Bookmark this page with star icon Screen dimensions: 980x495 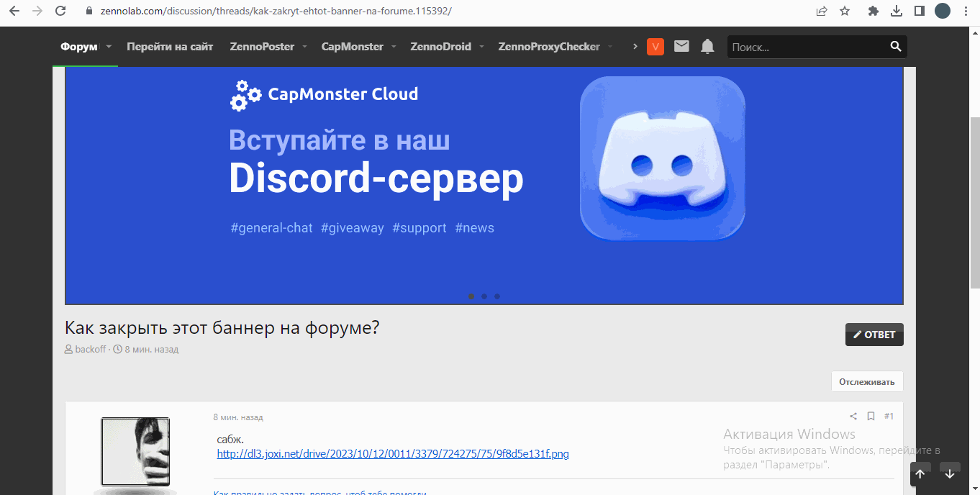click(845, 11)
